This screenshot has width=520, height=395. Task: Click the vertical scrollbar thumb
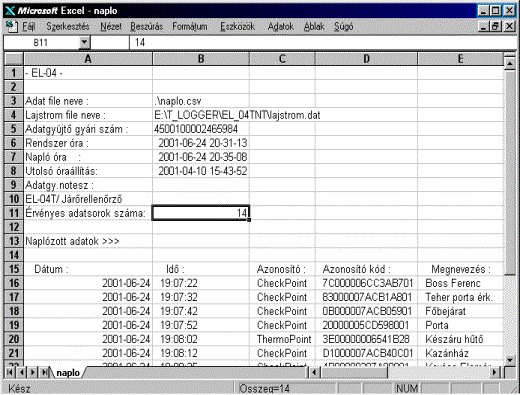(510, 172)
